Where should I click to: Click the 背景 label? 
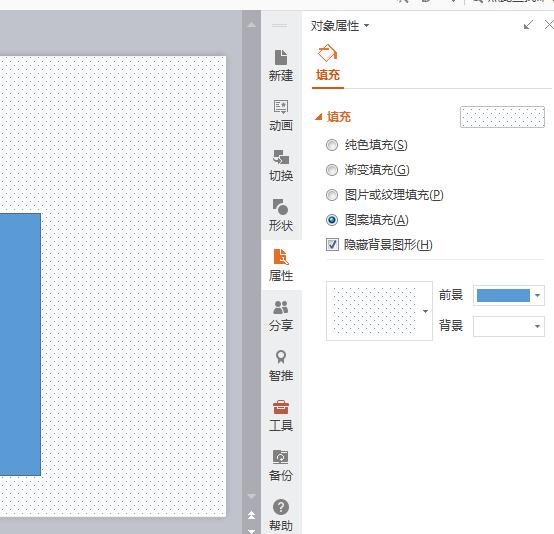point(451,325)
